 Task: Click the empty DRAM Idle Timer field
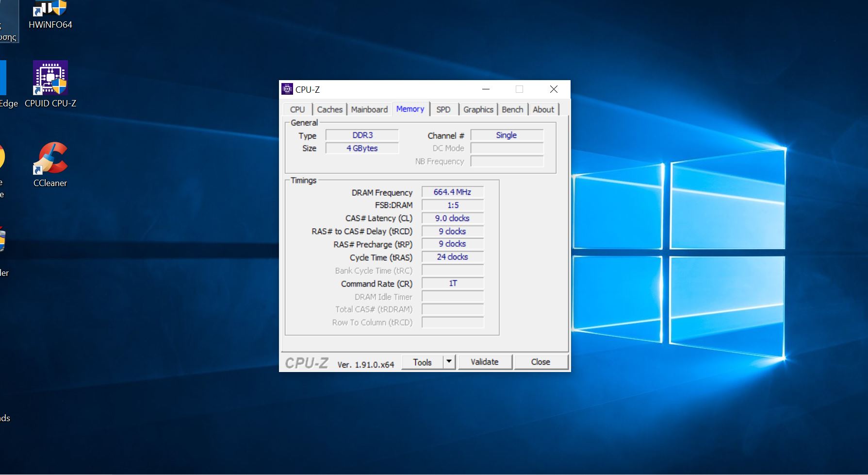[452, 296]
